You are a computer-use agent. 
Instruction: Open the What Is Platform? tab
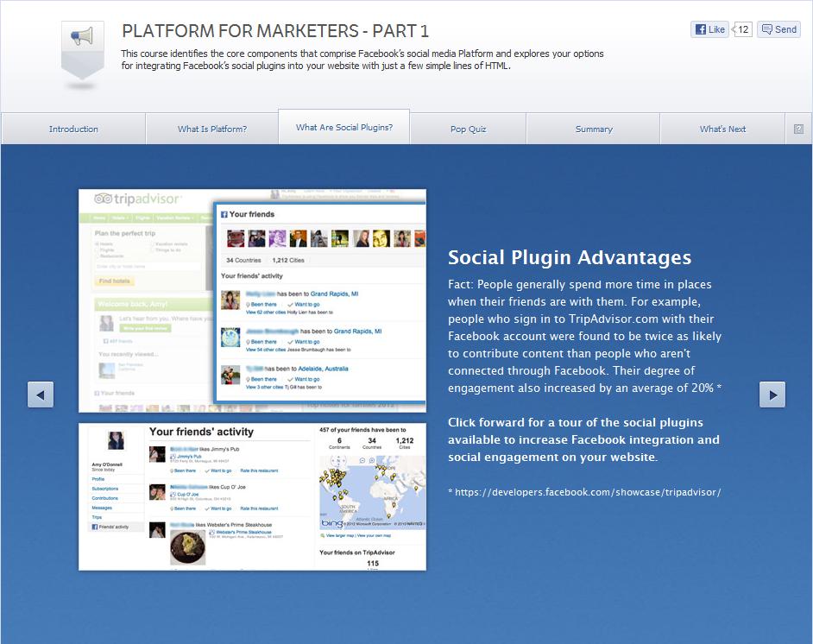click(x=212, y=129)
